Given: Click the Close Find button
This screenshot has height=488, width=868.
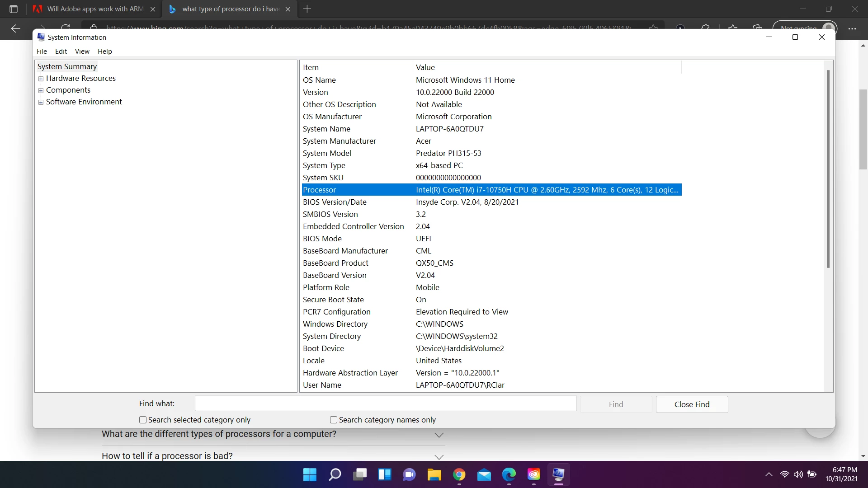Looking at the screenshot, I should pyautogui.click(x=692, y=404).
